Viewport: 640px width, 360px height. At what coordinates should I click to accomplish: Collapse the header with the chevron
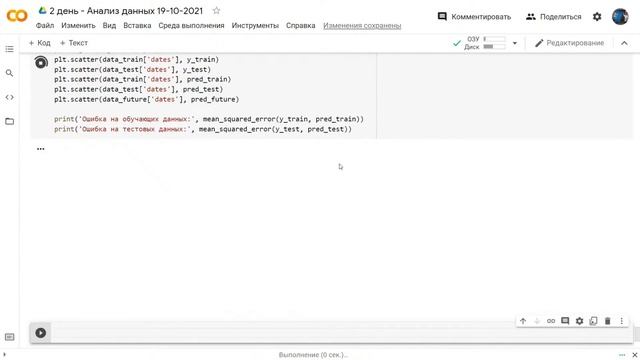click(x=624, y=43)
